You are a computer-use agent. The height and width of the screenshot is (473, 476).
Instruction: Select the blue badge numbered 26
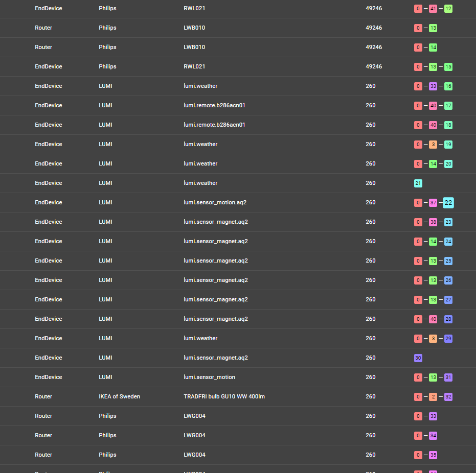click(x=448, y=280)
